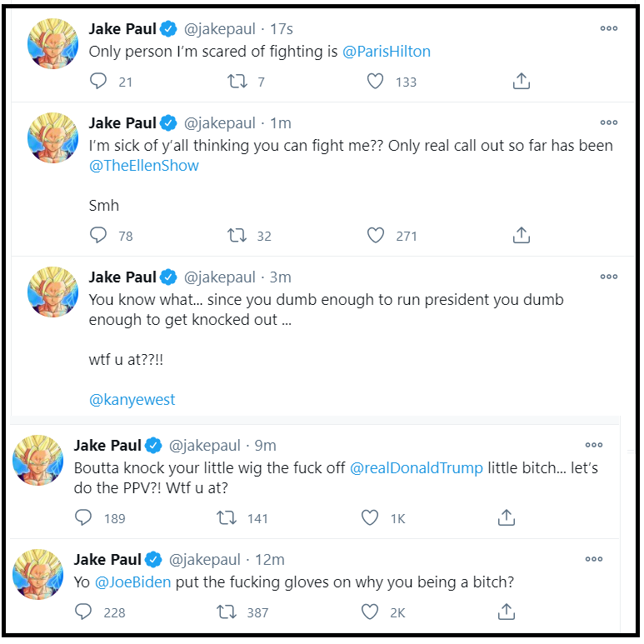Open more options on the 12m tweet

point(594,559)
